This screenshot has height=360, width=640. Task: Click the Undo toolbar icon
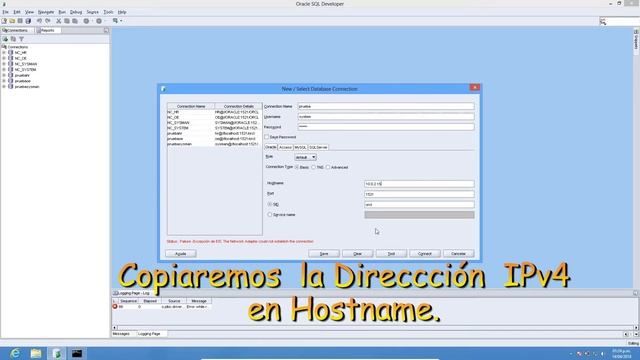coord(40,21)
